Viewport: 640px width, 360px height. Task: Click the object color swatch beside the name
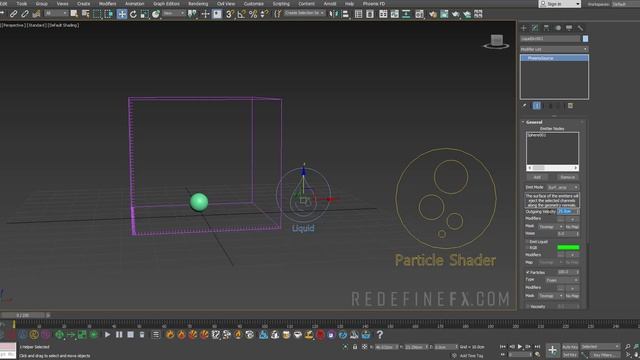(x=585, y=39)
